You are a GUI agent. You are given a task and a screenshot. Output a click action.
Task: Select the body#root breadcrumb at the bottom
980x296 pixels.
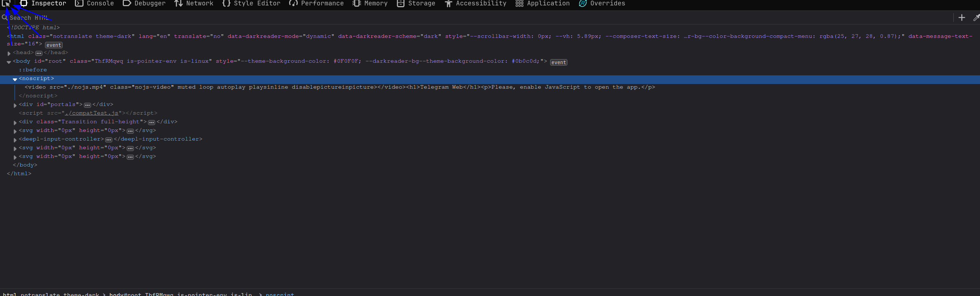[x=180, y=294]
